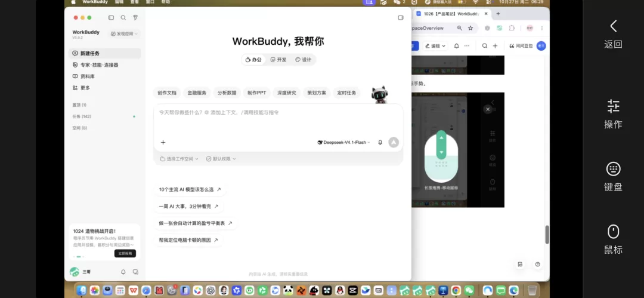Viewport: 644px width, 298px height.
Task: Choose the 分析数据 shortcut chip
Action: (x=227, y=93)
